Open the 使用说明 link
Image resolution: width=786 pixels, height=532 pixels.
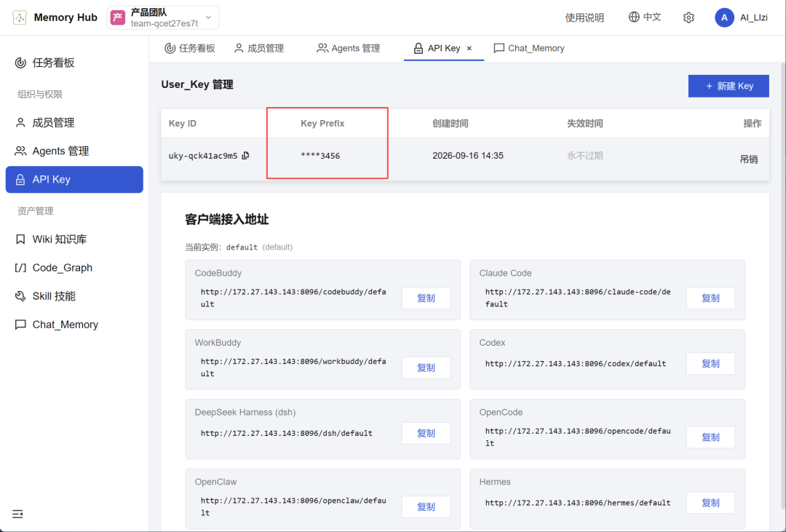click(x=584, y=17)
